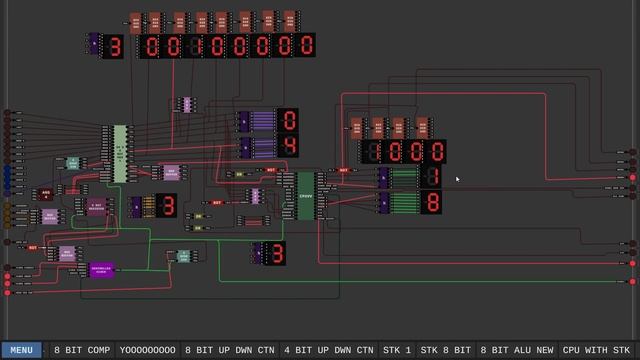This screenshot has height=360, width=640.
Task: Toggle the dark input pin just above the lit red inputs
Action: coord(7,268)
